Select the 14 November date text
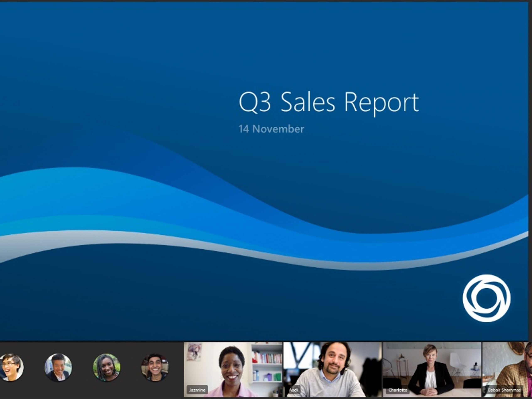532x399 pixels. [271, 129]
